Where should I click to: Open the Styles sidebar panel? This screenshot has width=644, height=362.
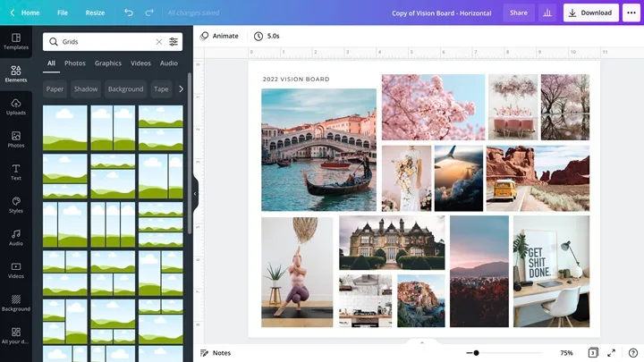[x=16, y=205]
